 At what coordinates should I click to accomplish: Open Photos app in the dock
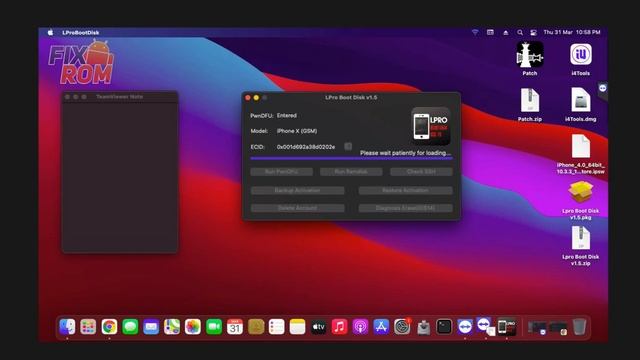click(193, 327)
